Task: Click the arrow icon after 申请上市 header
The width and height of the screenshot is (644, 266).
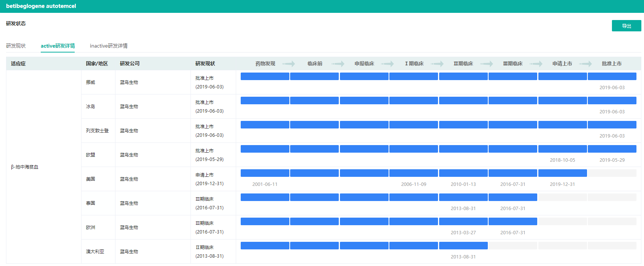Action: point(586,64)
